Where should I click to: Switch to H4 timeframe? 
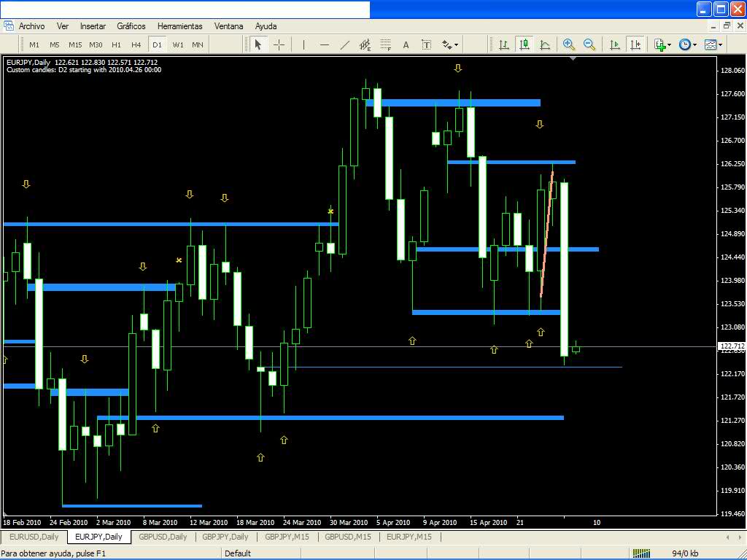pyautogui.click(x=136, y=44)
